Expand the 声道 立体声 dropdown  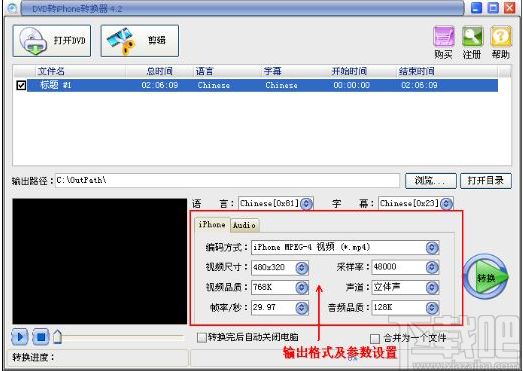pyautogui.click(x=432, y=288)
